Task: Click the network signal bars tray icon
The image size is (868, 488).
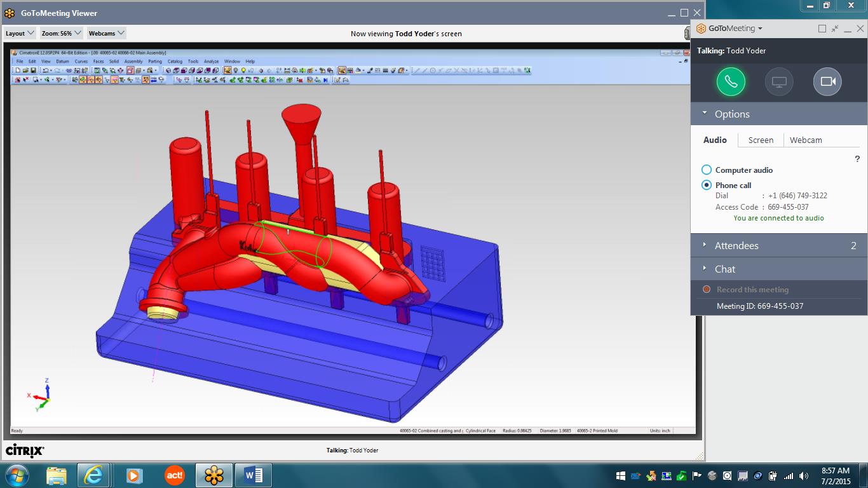Action: coord(789,475)
